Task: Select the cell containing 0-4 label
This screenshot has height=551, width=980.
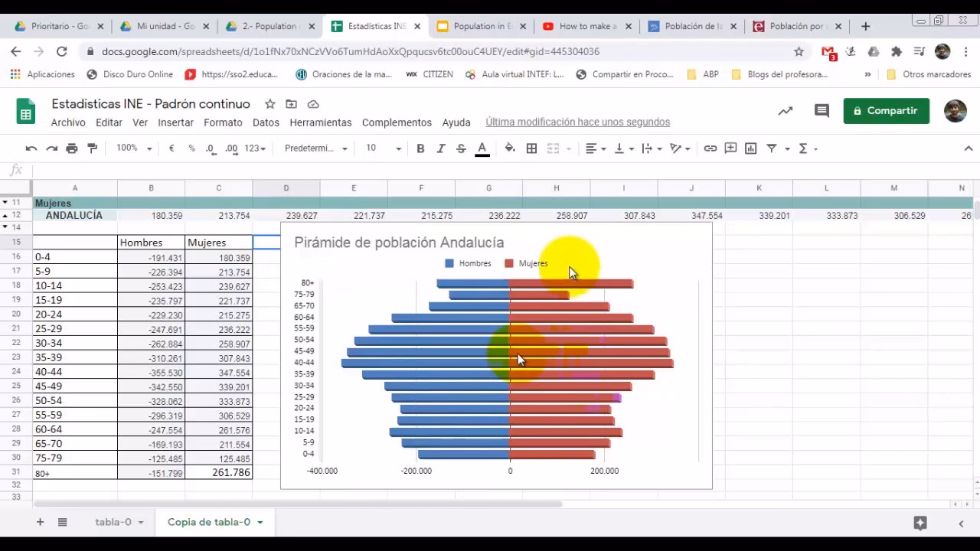Action: click(x=74, y=257)
